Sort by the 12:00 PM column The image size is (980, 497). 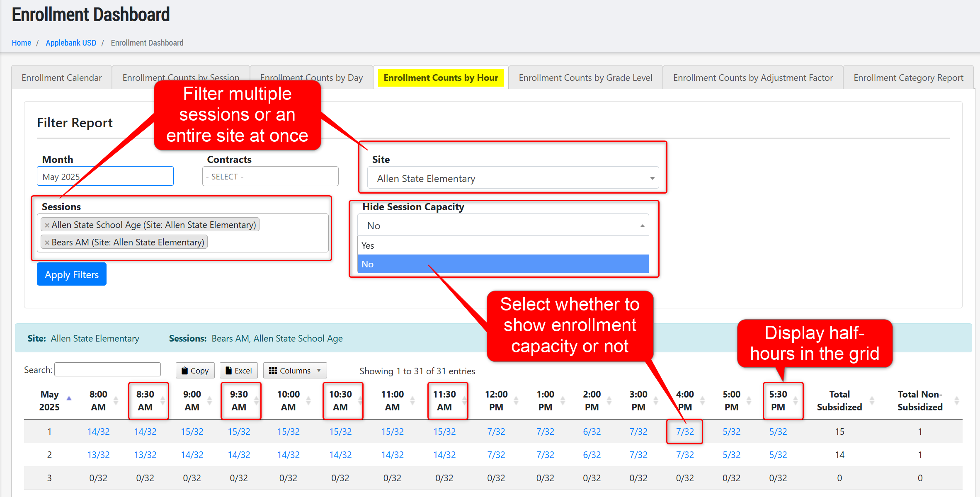pos(496,400)
